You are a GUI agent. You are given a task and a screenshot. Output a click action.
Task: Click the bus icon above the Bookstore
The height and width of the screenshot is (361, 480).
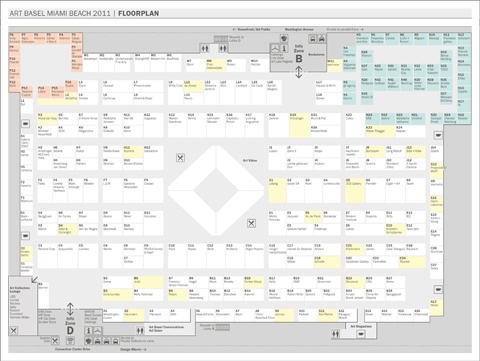coord(313,39)
